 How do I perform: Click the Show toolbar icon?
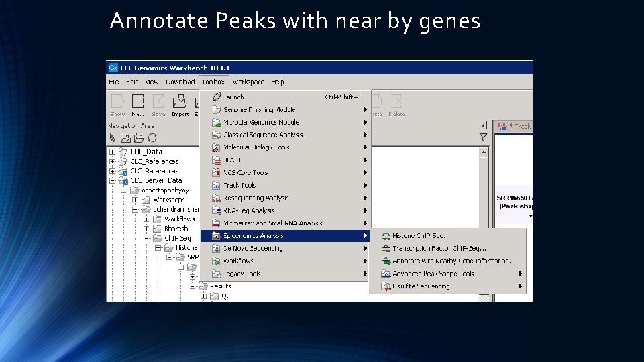pyautogui.click(x=118, y=101)
